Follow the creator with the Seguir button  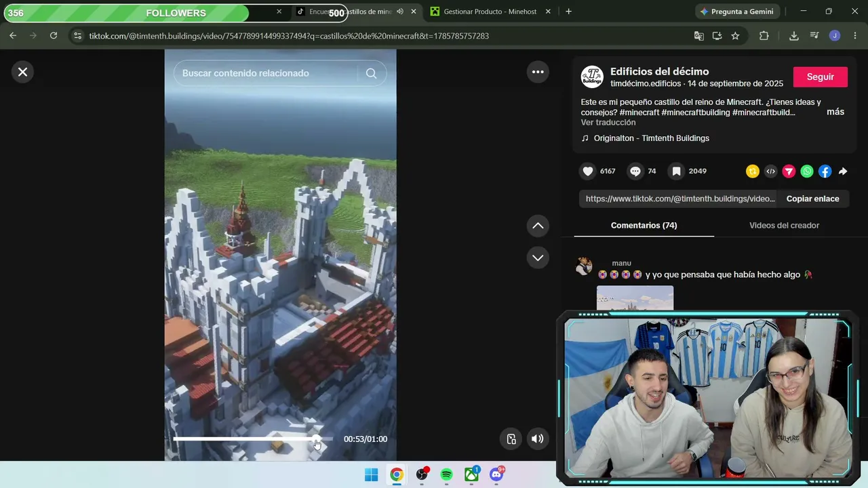click(x=821, y=77)
